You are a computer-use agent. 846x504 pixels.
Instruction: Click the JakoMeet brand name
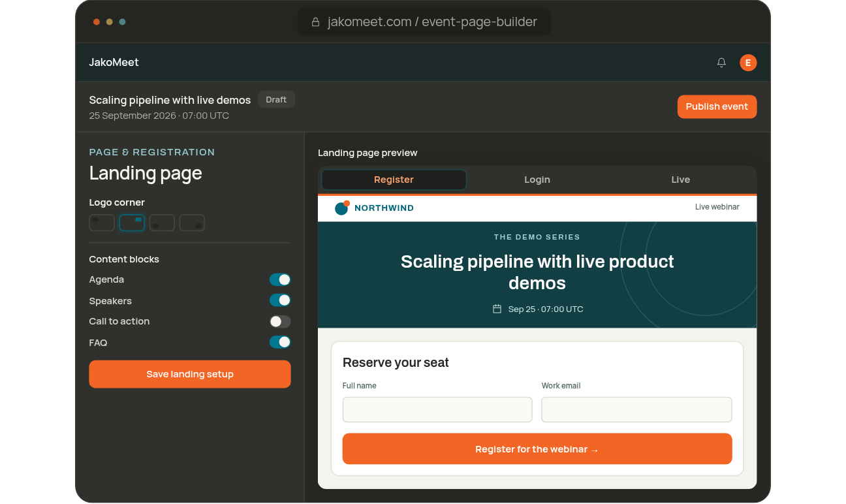[x=114, y=63]
